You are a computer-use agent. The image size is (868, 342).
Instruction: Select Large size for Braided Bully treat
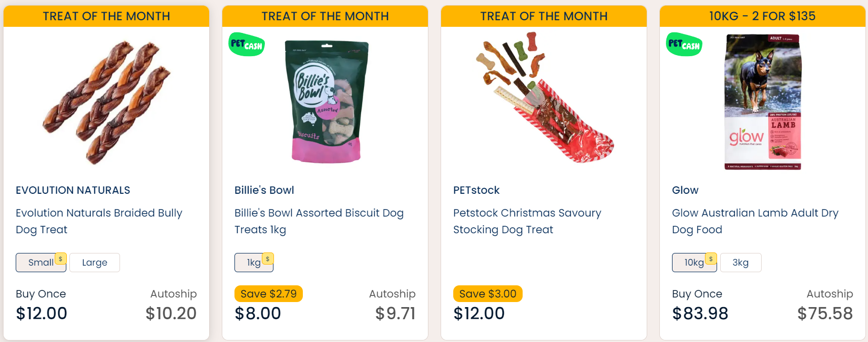tap(95, 263)
